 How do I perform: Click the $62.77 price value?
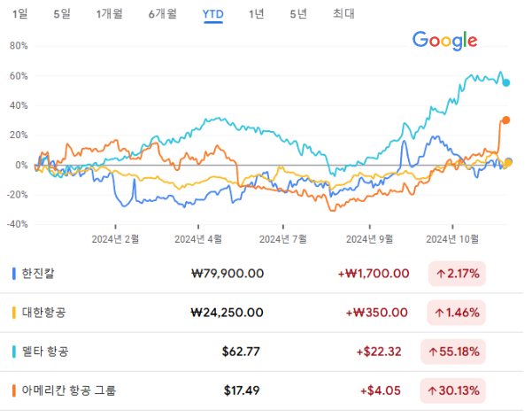tap(241, 352)
